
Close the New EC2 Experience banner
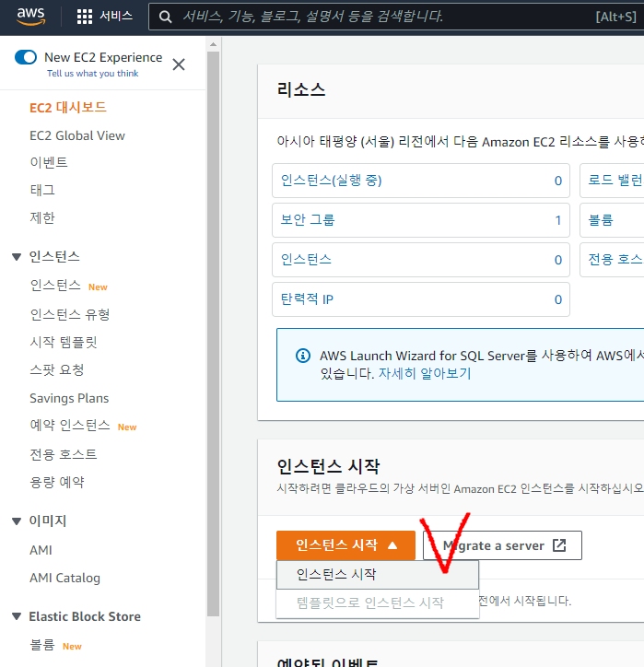179,64
